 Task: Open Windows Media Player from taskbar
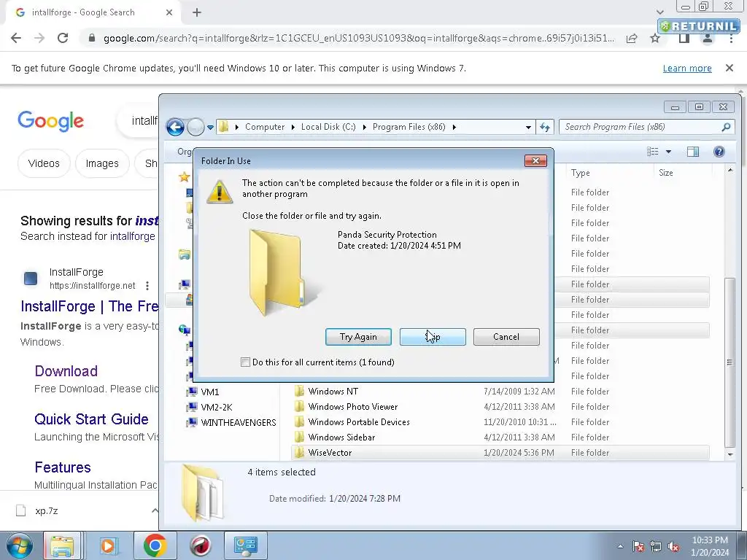(108, 545)
